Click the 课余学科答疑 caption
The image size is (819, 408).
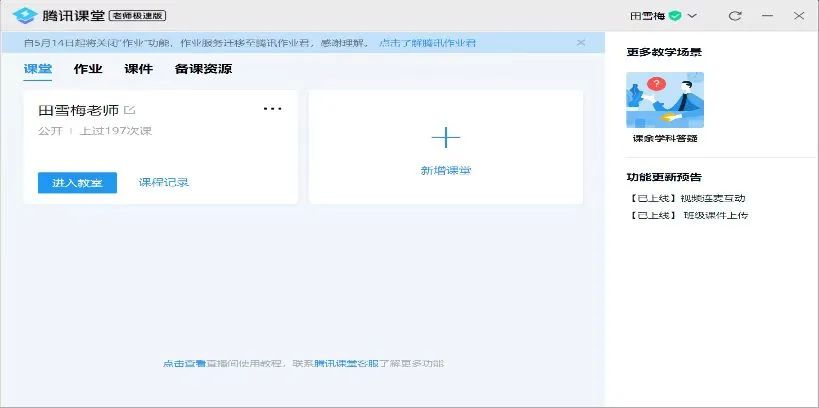pyautogui.click(x=665, y=139)
